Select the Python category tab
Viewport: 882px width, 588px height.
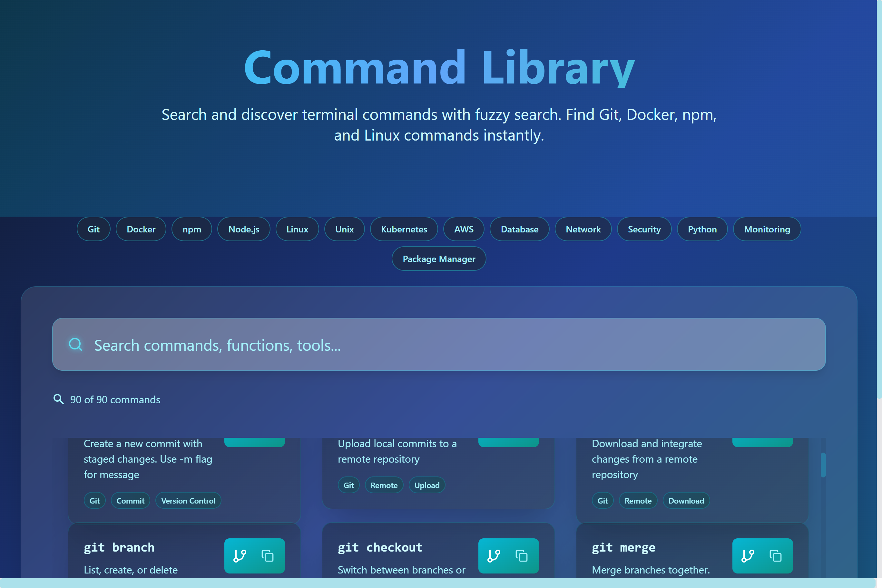[702, 229]
